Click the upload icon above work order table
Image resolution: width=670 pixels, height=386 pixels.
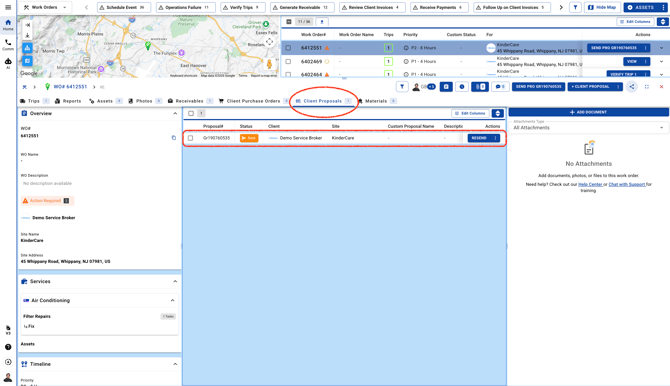[322, 22]
